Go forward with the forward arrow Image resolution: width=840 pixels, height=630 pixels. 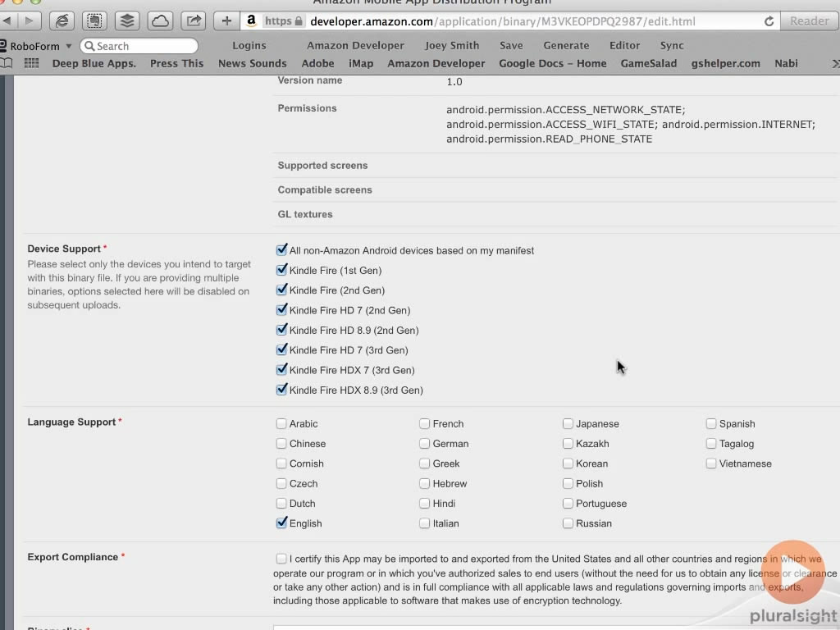click(x=29, y=21)
